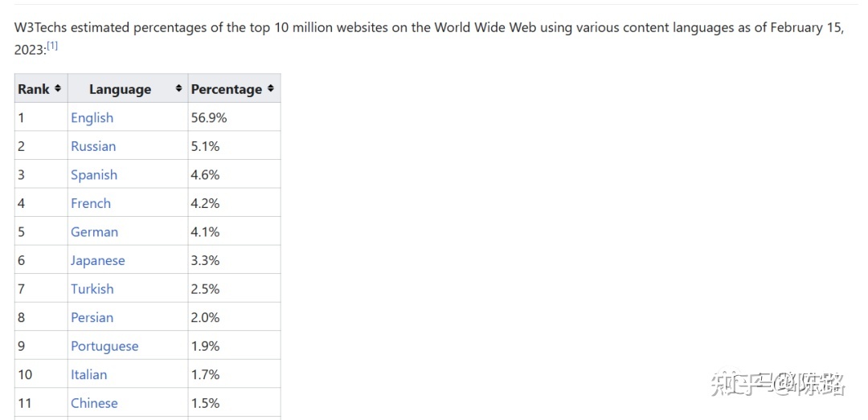This screenshot has width=868, height=420.
Task: Sort table by Percentage column arrows
Action: (x=271, y=88)
